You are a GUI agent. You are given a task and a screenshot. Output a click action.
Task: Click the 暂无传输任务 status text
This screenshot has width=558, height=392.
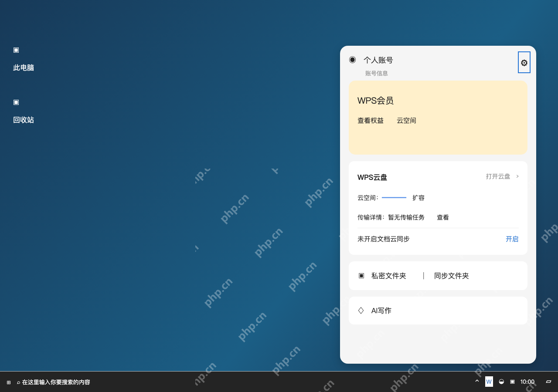coord(406,217)
